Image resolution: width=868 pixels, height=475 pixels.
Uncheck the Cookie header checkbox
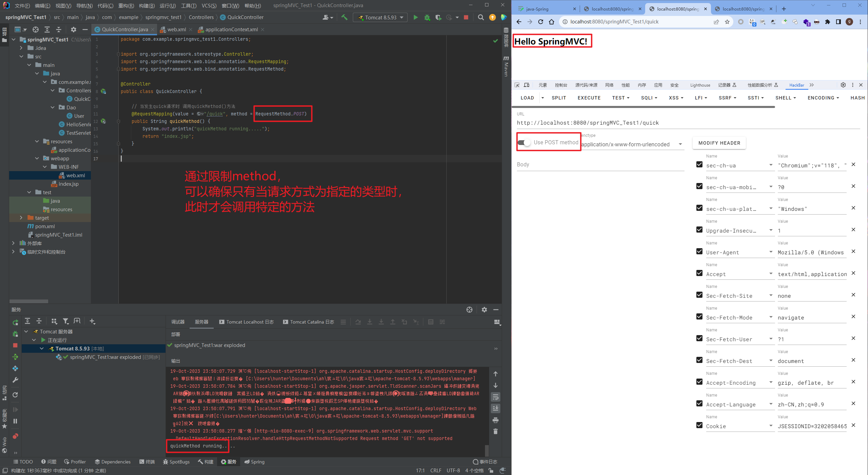pyautogui.click(x=699, y=425)
